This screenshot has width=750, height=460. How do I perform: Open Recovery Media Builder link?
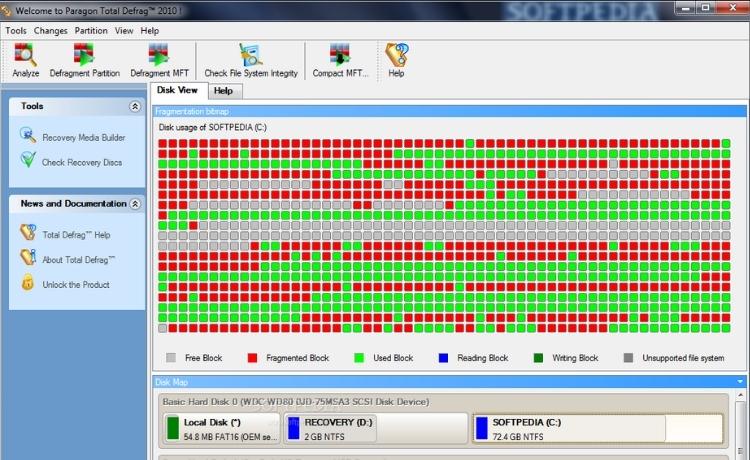coord(84,138)
